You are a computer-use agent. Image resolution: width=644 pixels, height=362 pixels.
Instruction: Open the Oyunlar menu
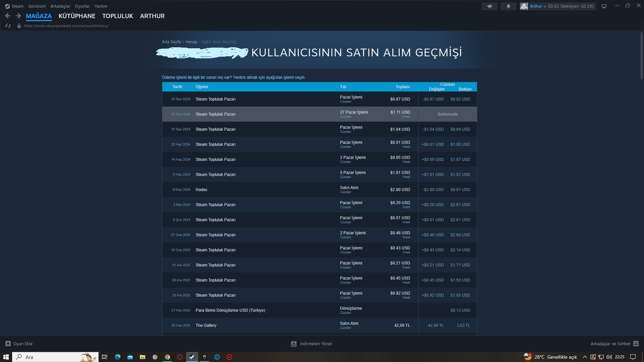(x=82, y=6)
